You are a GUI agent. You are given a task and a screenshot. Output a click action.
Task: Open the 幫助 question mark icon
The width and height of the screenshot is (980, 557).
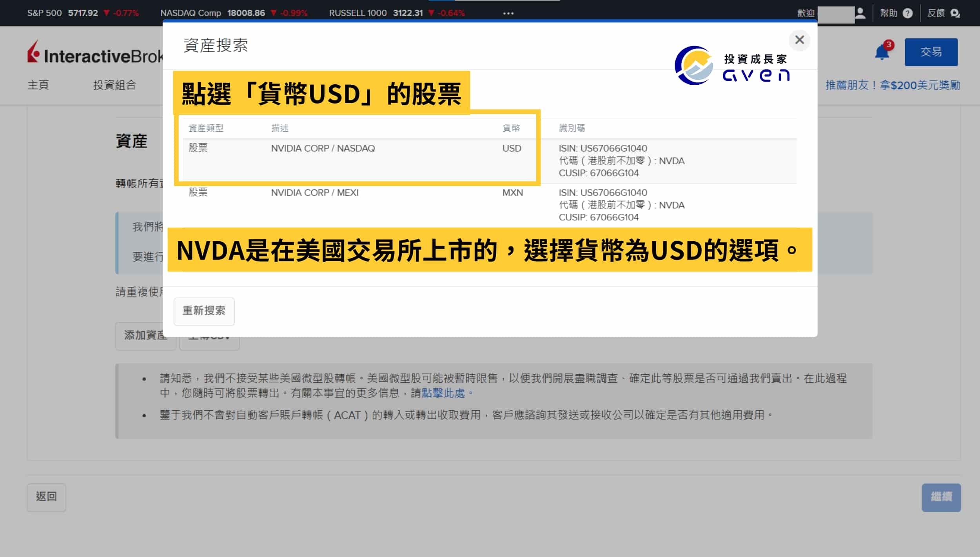click(x=907, y=13)
